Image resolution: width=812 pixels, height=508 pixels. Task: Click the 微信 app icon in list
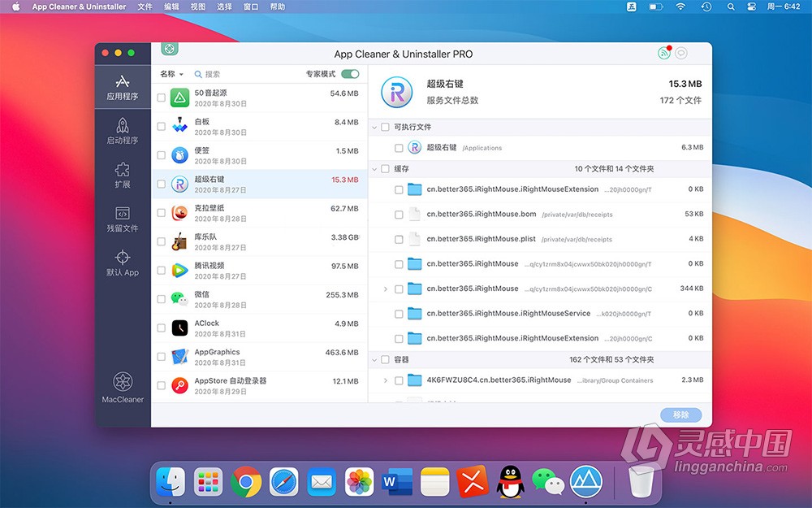click(x=179, y=299)
